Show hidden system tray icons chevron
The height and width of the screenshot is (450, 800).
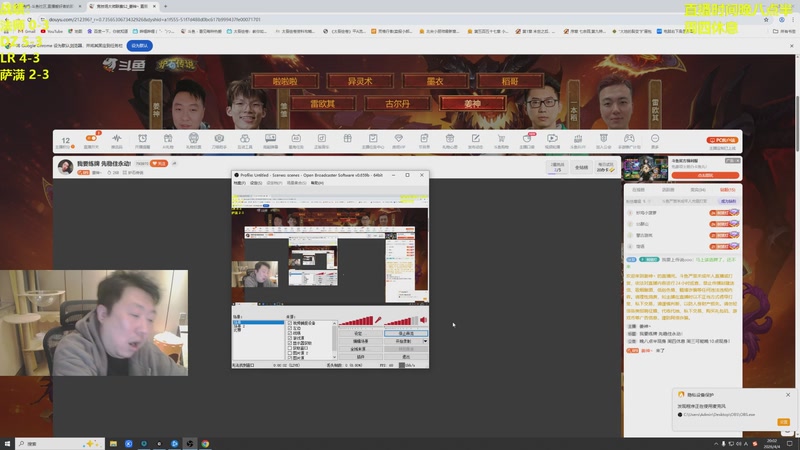(715, 444)
